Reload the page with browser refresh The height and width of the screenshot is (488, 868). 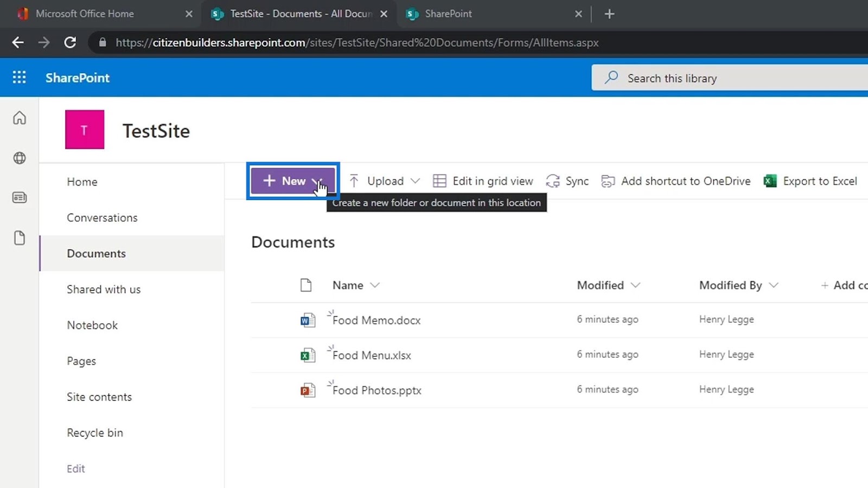pyautogui.click(x=70, y=42)
